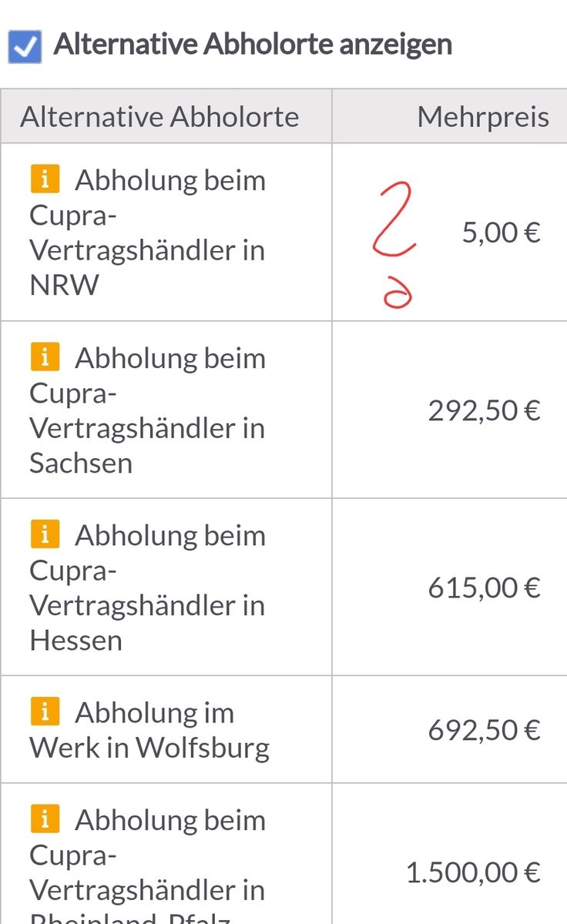Select Abholung beim Cupra-Vertragshändler in Hessen
The image size is (567, 924).
coord(146,588)
